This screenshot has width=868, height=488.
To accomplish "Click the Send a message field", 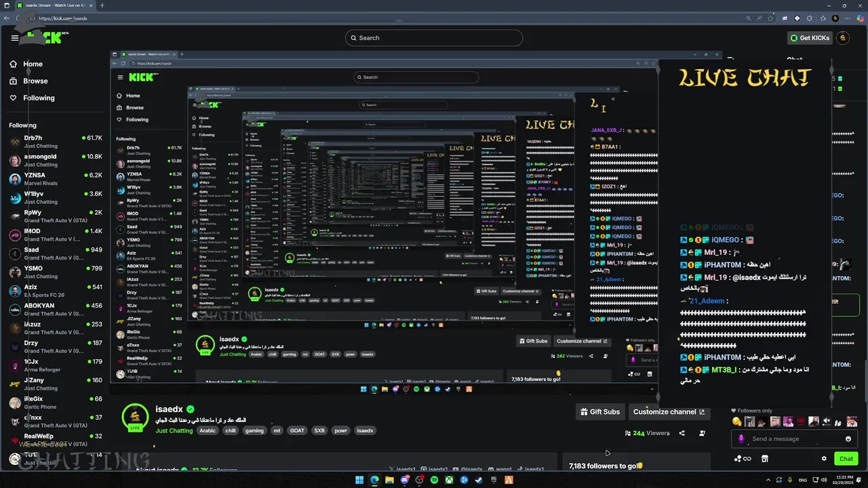I will pyautogui.click(x=795, y=439).
